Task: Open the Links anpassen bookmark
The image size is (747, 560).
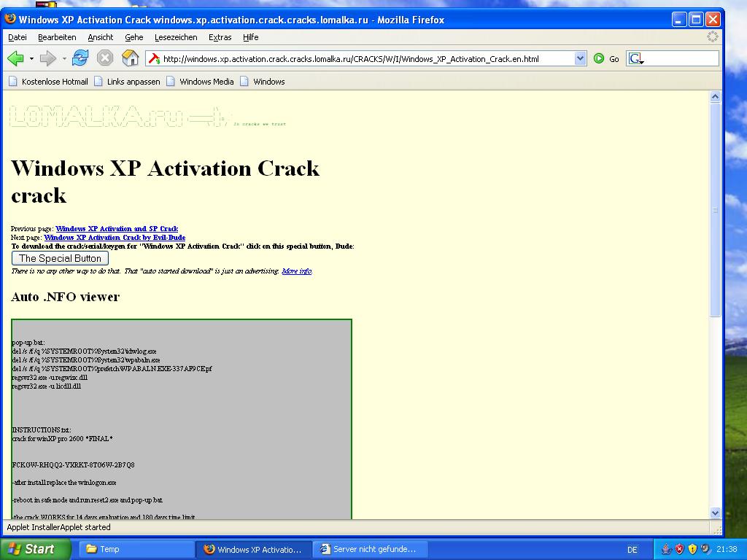Action: click(127, 82)
